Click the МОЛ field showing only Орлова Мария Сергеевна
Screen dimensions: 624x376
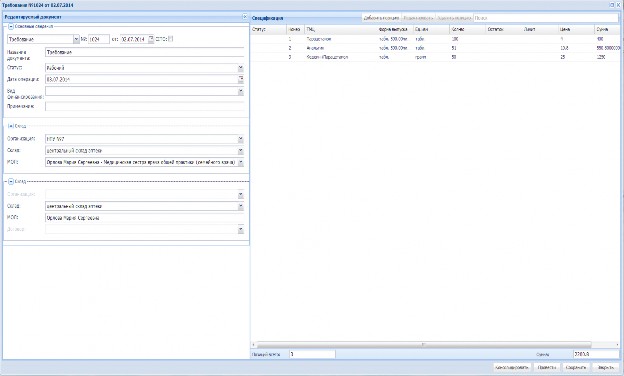[x=144, y=218]
